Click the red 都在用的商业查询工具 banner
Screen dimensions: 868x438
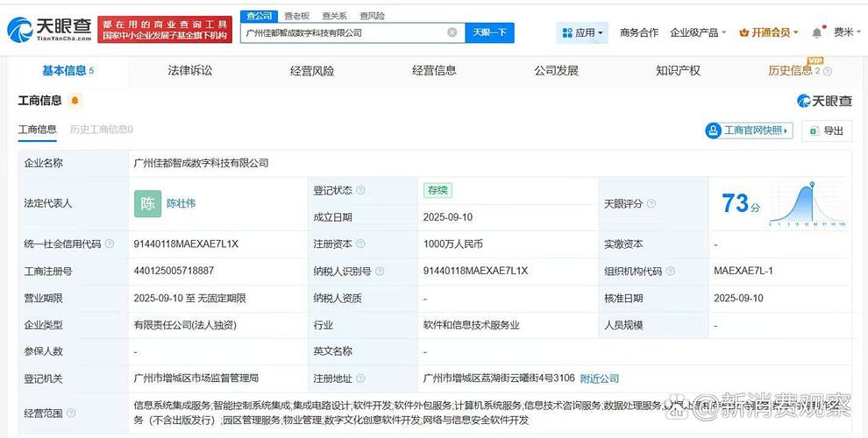[165, 30]
